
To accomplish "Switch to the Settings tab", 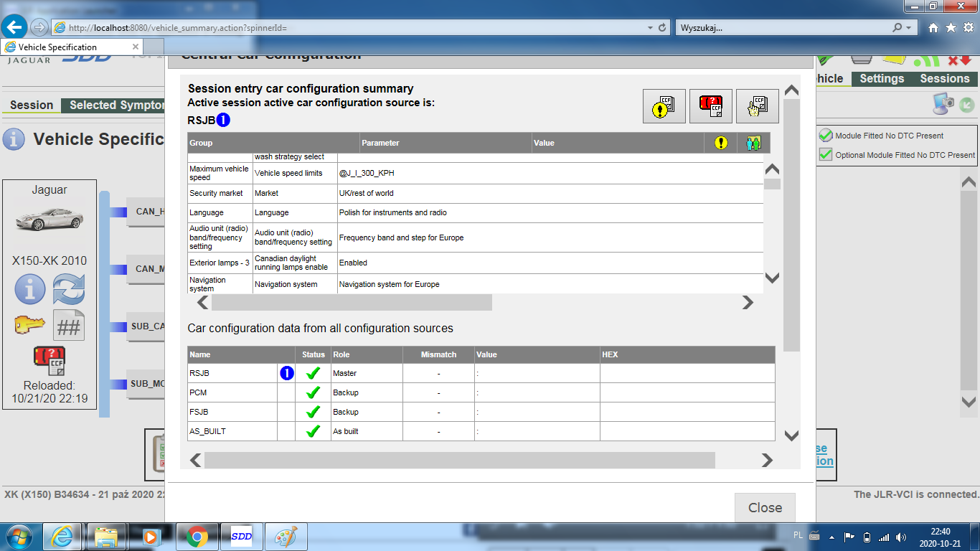I will coord(882,79).
